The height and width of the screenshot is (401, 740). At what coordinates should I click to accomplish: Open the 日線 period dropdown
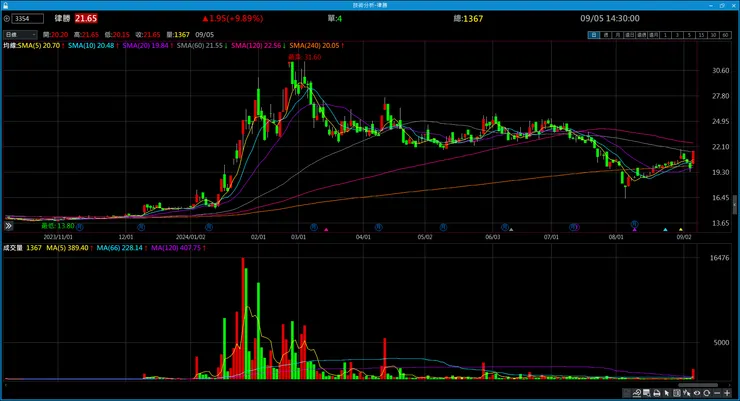pos(20,34)
